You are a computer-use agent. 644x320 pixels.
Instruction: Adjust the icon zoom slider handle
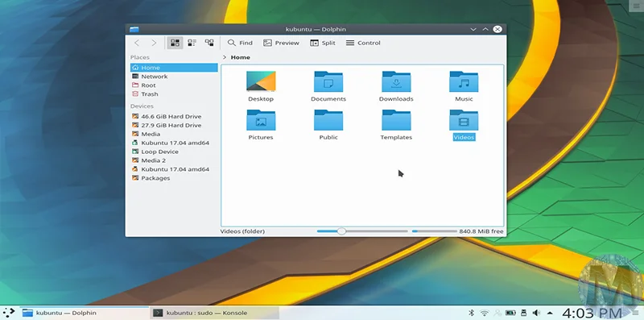(x=341, y=231)
